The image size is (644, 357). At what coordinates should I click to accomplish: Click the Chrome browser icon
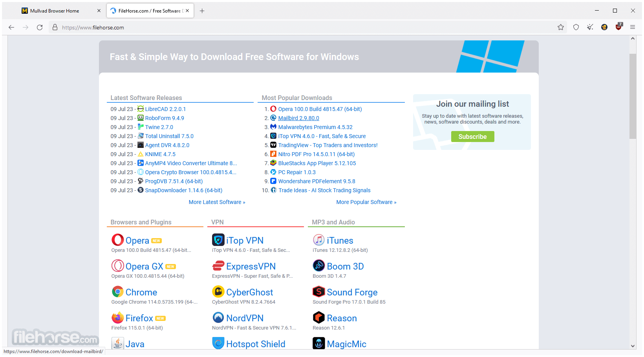(x=118, y=291)
